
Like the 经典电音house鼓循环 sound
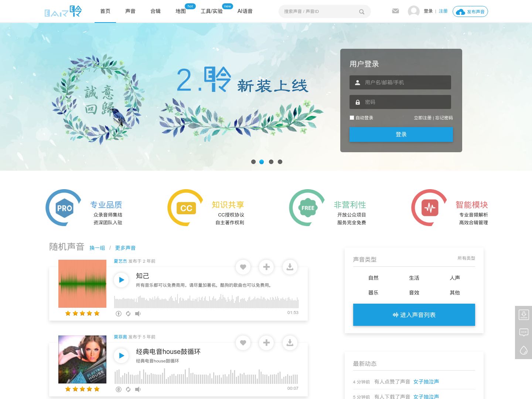point(243,343)
